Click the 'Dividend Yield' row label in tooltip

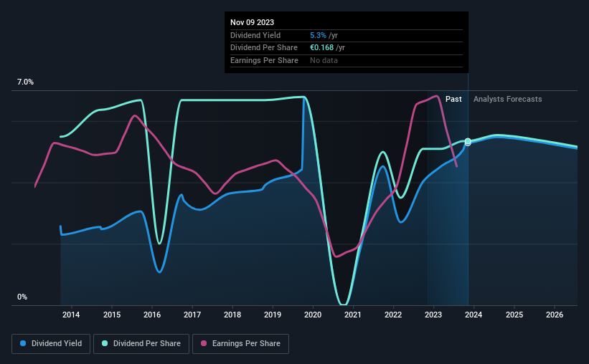[255, 35]
